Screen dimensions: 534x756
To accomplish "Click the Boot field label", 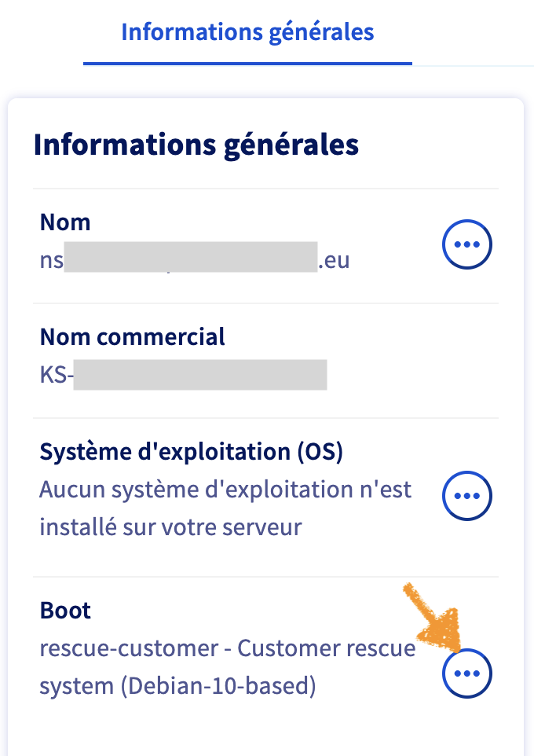I will pyautogui.click(x=65, y=611).
